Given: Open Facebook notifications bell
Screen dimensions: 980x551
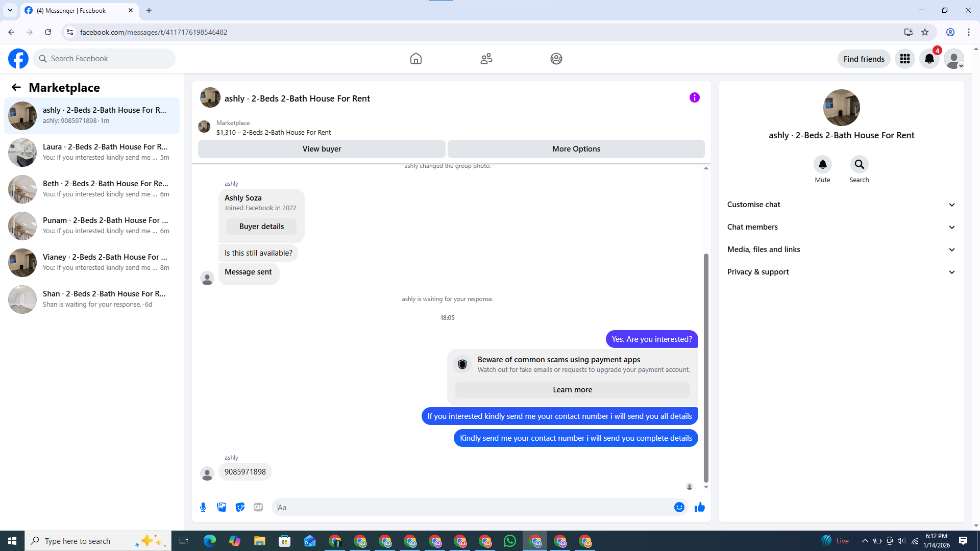Looking at the screenshot, I should point(929,59).
